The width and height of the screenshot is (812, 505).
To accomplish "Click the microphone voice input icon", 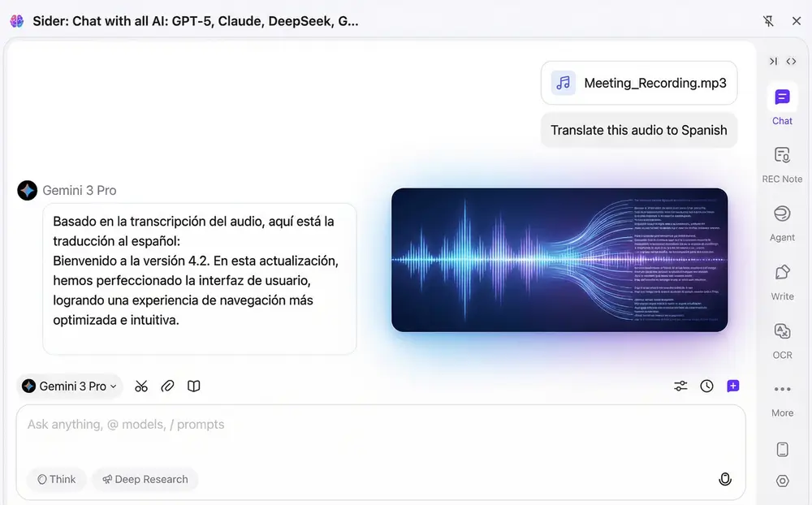I will (725, 479).
